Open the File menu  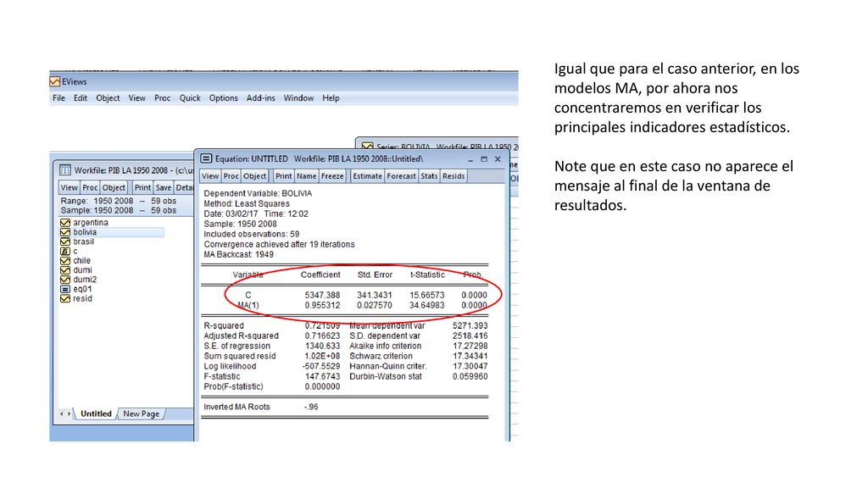(x=58, y=98)
